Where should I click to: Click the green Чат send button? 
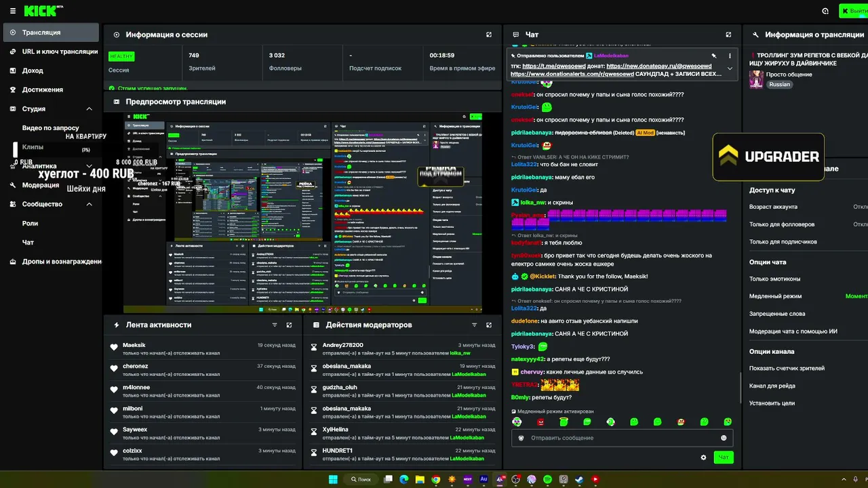point(724,457)
